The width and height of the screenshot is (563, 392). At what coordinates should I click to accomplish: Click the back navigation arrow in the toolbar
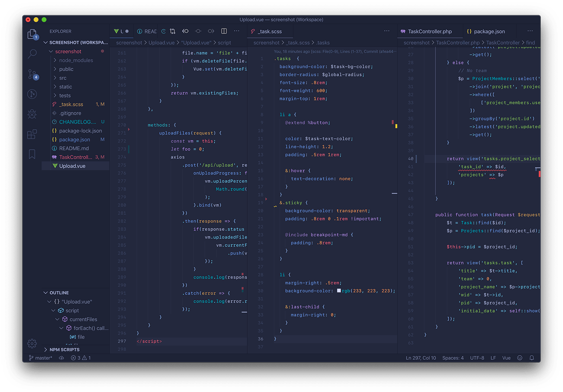(x=185, y=31)
